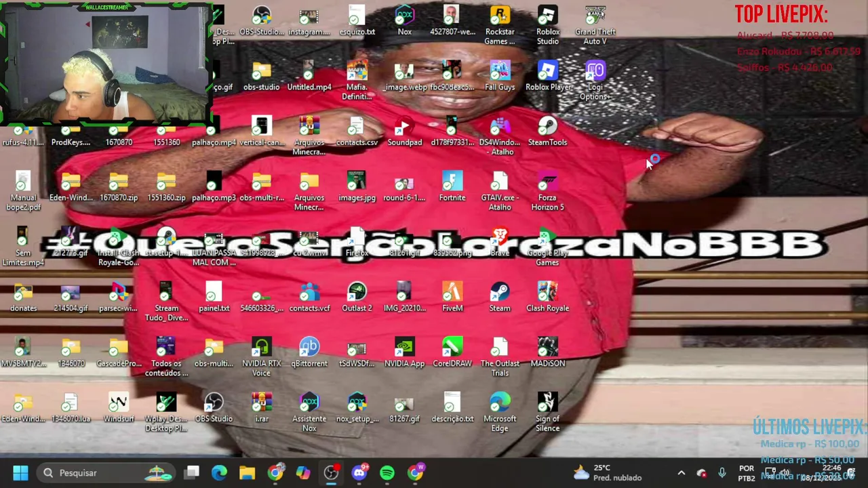Open the qBittorrent desktop shortcut
868x488 pixels.
pos(309,353)
